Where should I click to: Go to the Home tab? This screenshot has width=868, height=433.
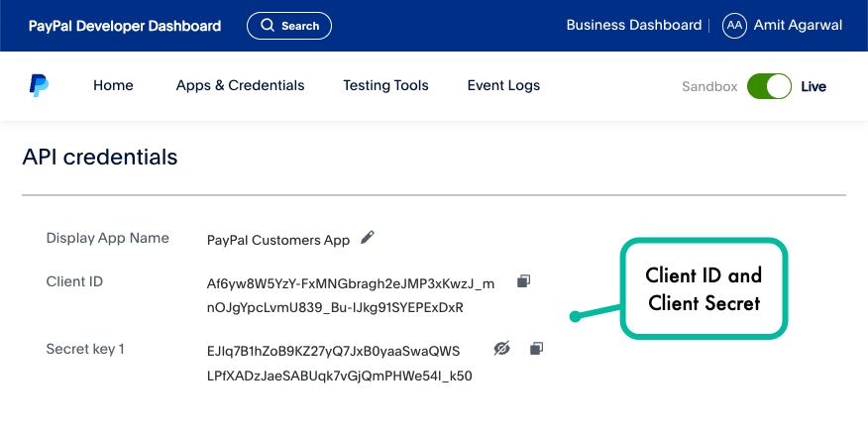[113, 86]
